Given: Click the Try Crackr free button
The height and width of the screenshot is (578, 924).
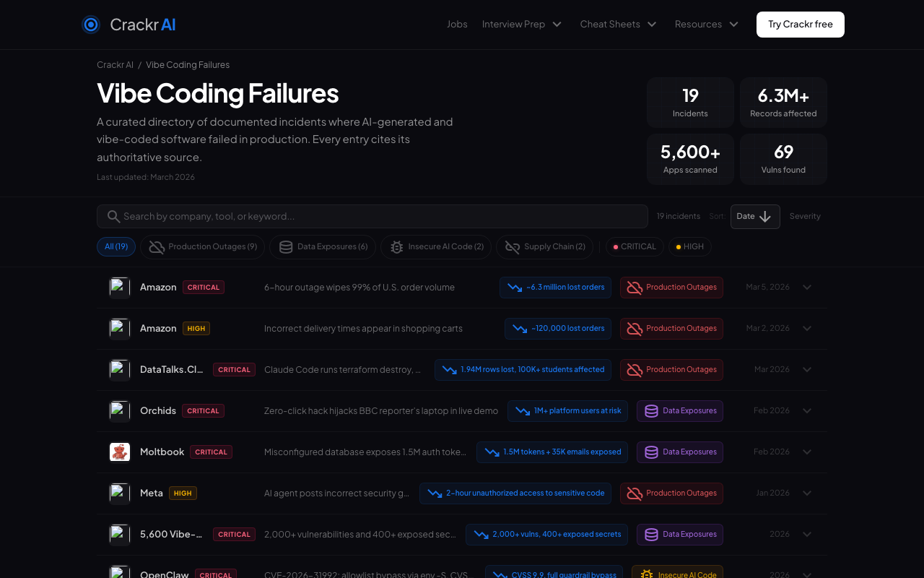Looking at the screenshot, I should (800, 24).
